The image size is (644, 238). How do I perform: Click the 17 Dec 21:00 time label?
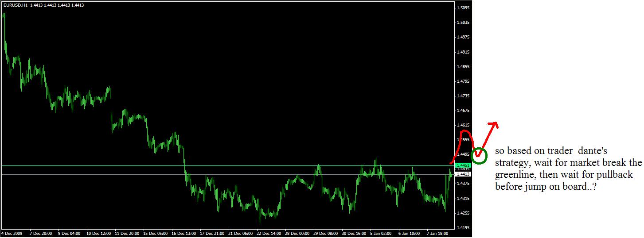click(x=212, y=233)
